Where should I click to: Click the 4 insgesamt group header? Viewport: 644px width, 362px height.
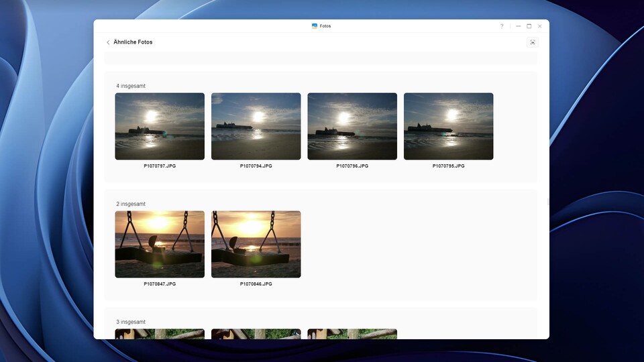click(x=131, y=86)
